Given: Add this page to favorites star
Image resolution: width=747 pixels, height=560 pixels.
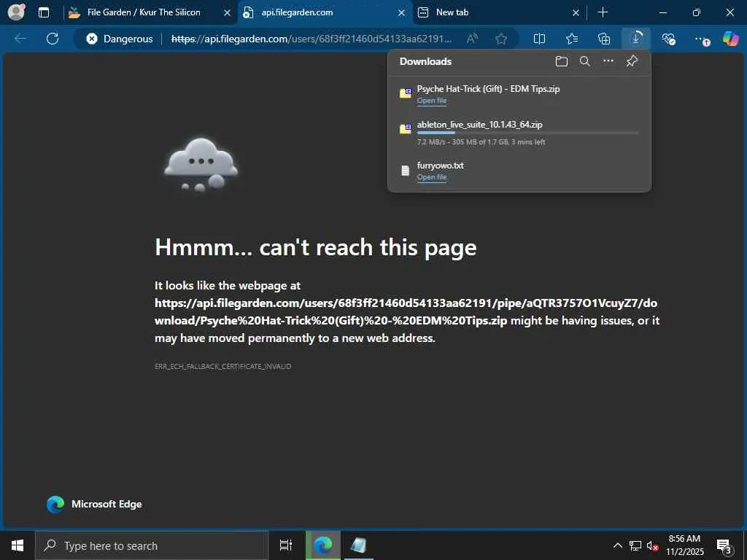Looking at the screenshot, I should (x=501, y=39).
